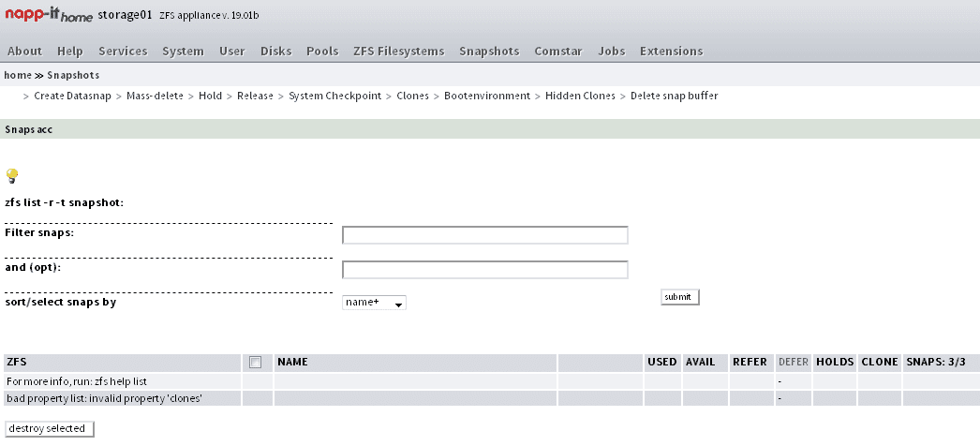This screenshot has height=446, width=980.
Task: Open the Help menu
Action: coord(70,52)
